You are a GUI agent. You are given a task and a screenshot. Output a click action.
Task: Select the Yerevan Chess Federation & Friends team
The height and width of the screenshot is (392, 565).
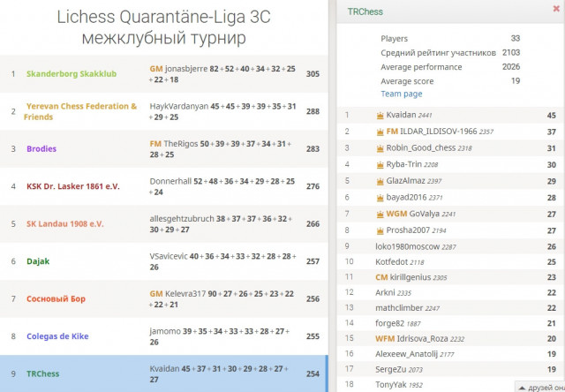[164, 111]
